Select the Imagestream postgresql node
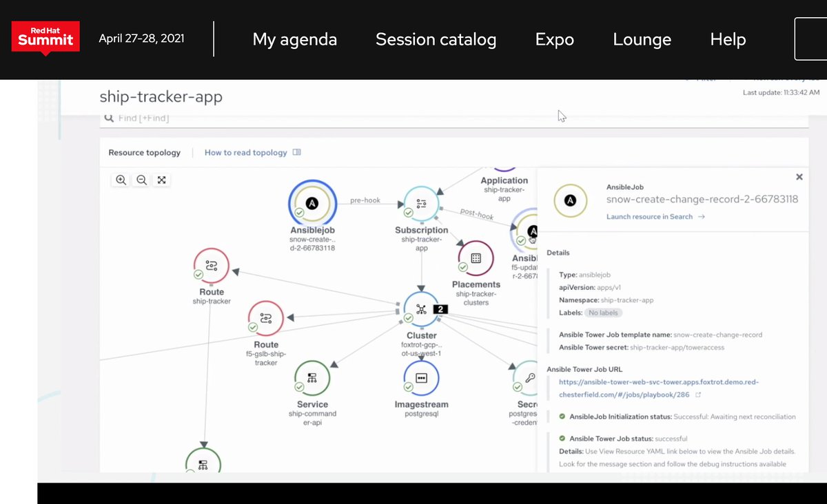827x504 pixels. 422,378
